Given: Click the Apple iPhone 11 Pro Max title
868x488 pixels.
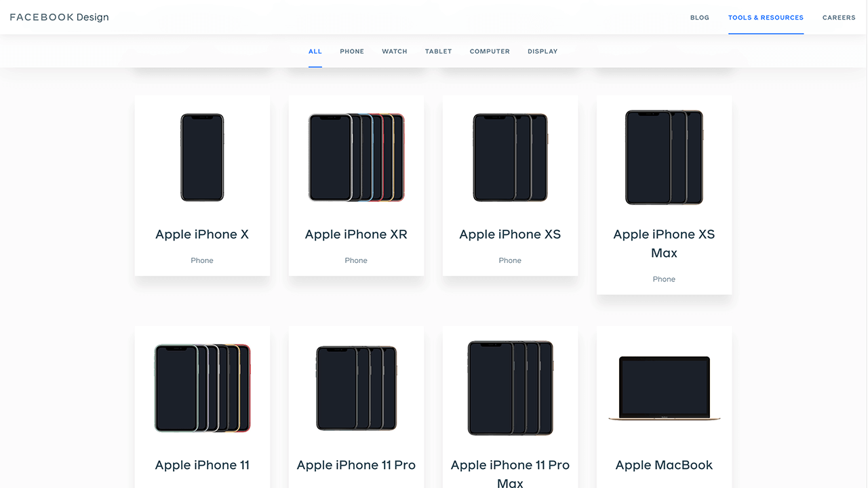Looking at the screenshot, I should [x=510, y=474].
